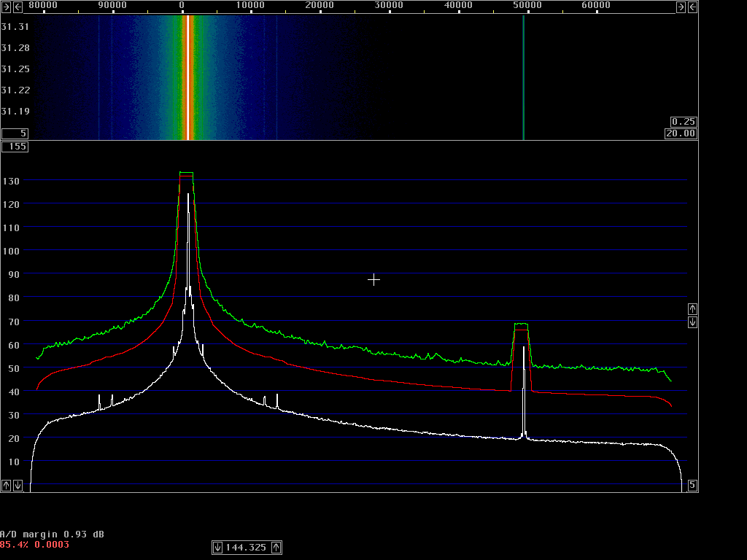Click the 30000 frequency scale label

(x=390, y=5)
